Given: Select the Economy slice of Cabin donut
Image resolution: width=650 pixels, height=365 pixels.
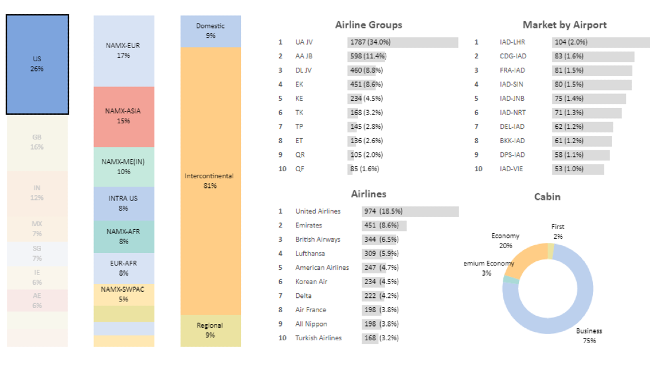Looking at the screenshot, I should coord(528,259).
